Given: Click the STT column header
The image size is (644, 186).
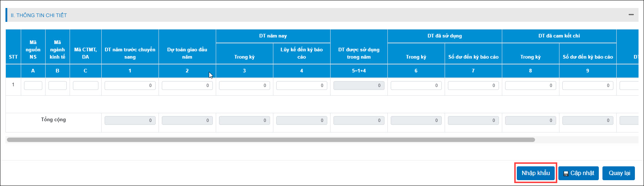Looking at the screenshot, I should pos(13,57).
